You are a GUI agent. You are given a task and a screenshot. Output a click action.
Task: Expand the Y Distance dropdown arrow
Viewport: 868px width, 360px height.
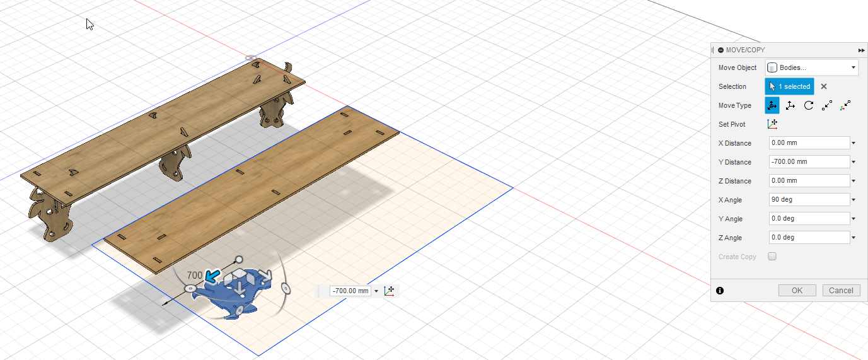[854, 162]
